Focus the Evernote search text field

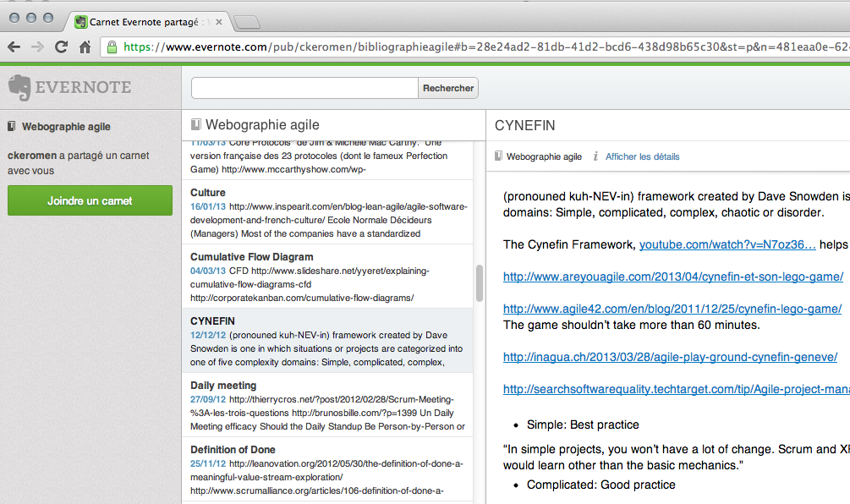click(304, 88)
